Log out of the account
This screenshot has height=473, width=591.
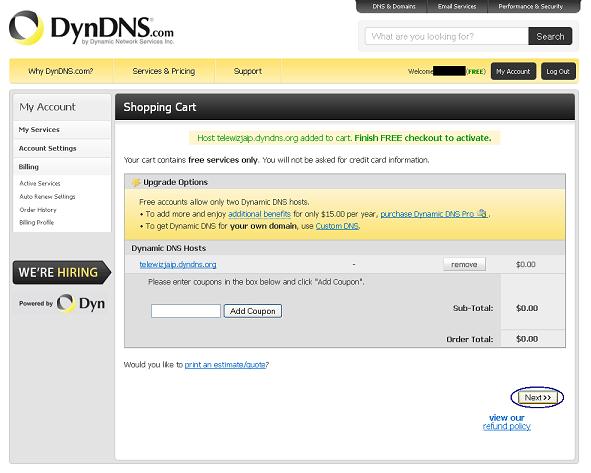pos(558,71)
